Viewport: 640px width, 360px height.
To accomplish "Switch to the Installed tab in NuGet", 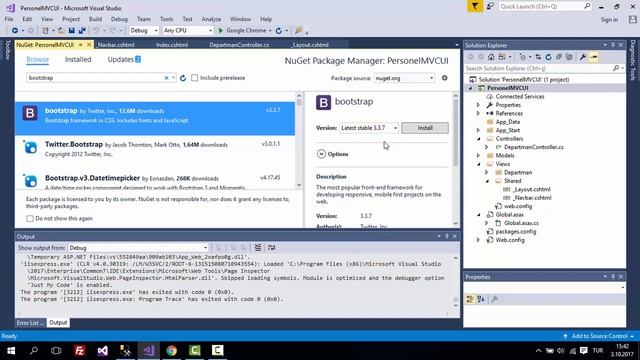I will [x=78, y=60].
